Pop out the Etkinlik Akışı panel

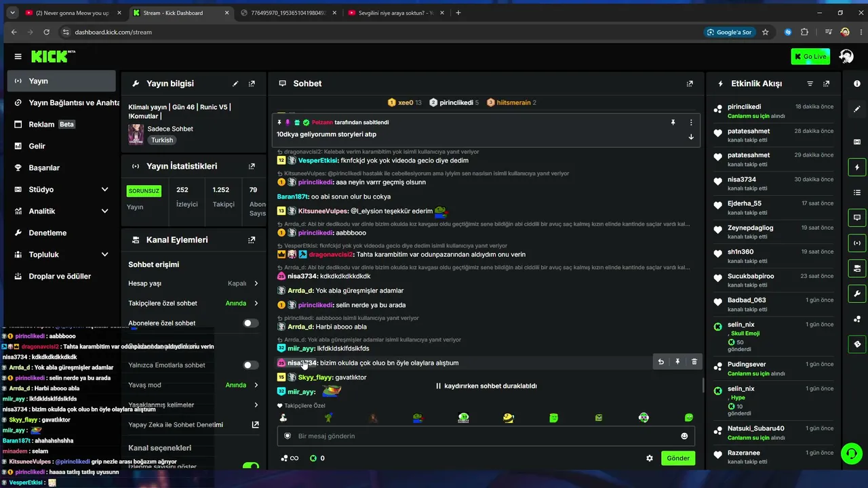[x=826, y=83]
